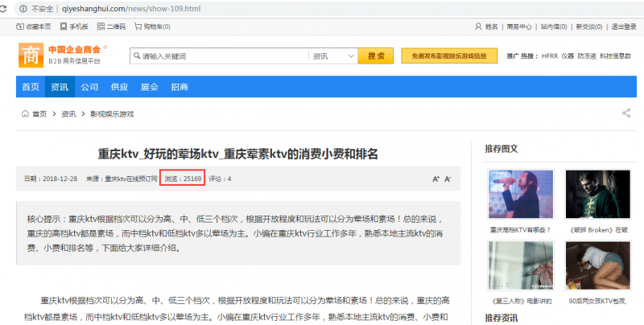Click the share icon beside breadcrumb

coord(625,113)
